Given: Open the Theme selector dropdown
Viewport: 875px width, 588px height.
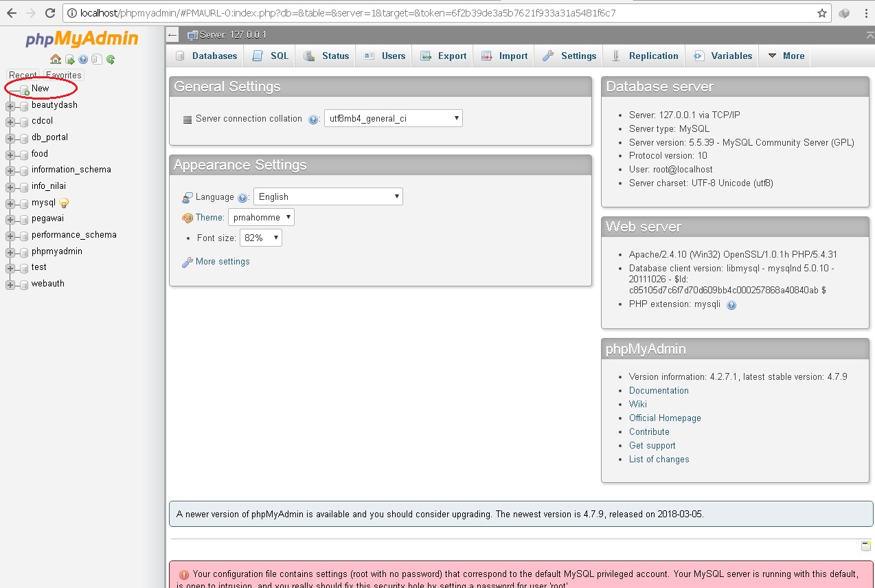Looking at the screenshot, I should [x=261, y=216].
